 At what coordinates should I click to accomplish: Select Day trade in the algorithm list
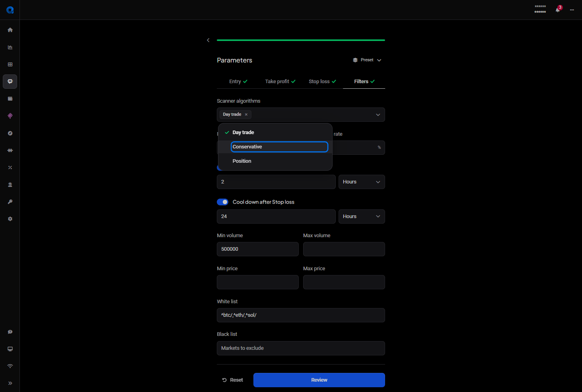coord(275,133)
